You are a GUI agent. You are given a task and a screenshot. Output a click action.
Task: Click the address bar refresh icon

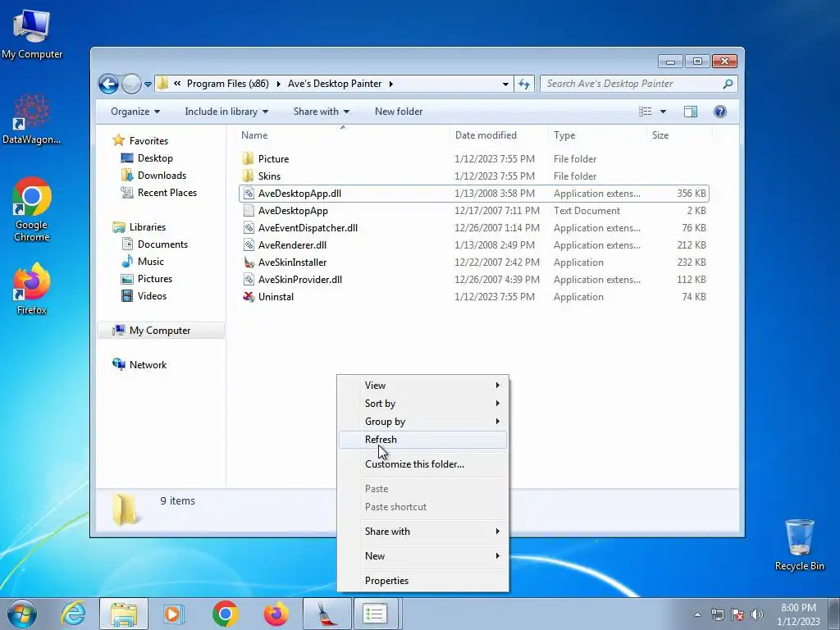524,84
